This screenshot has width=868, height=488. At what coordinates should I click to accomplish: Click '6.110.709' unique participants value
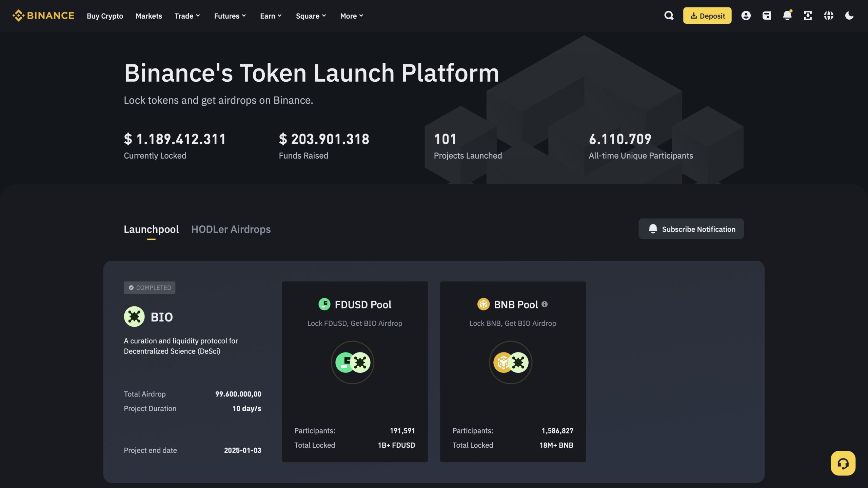coord(620,139)
